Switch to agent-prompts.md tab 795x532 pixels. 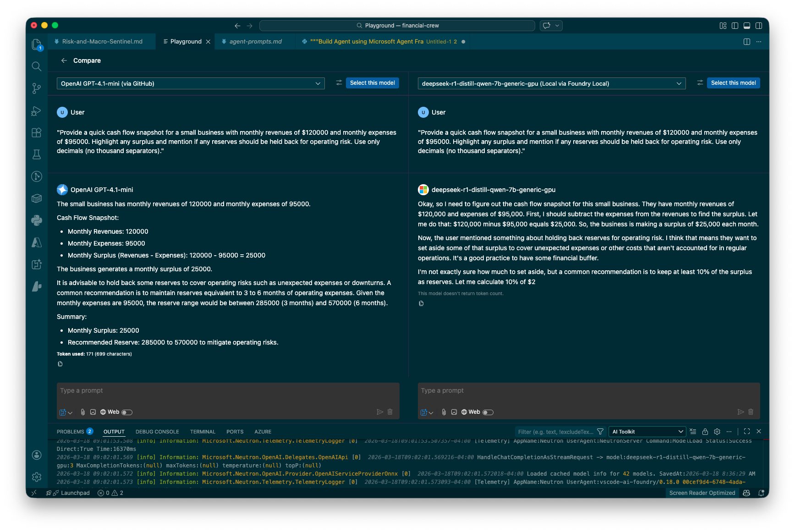click(255, 42)
